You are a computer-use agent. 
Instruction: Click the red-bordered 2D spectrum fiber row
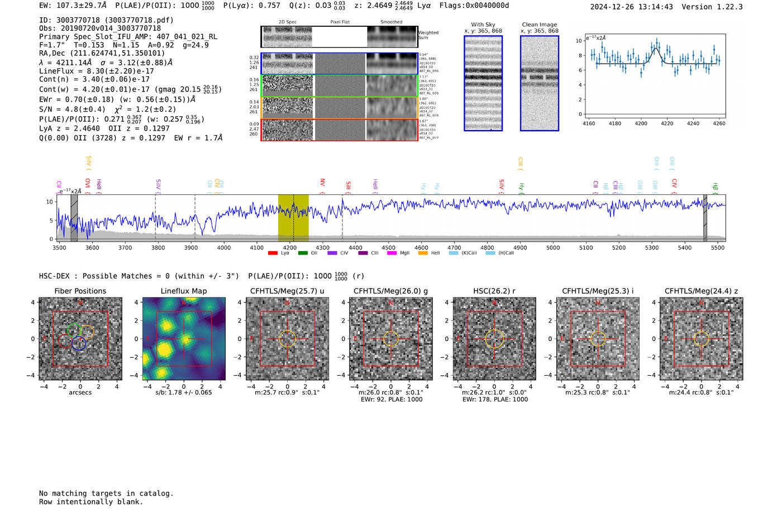[339, 130]
